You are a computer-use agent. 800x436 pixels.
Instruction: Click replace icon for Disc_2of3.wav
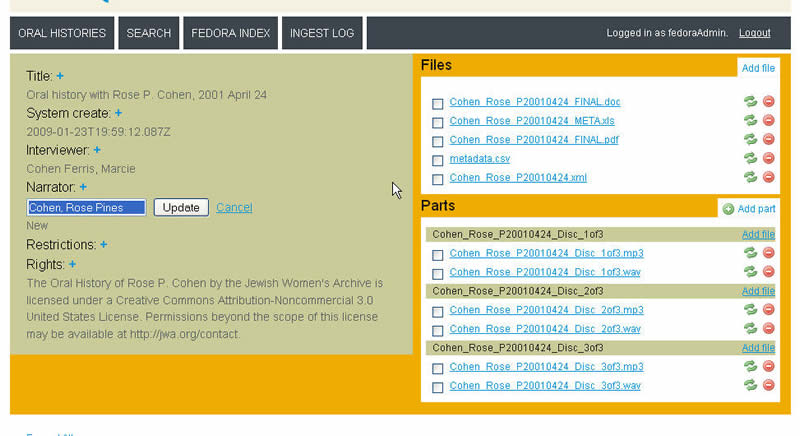pos(750,328)
